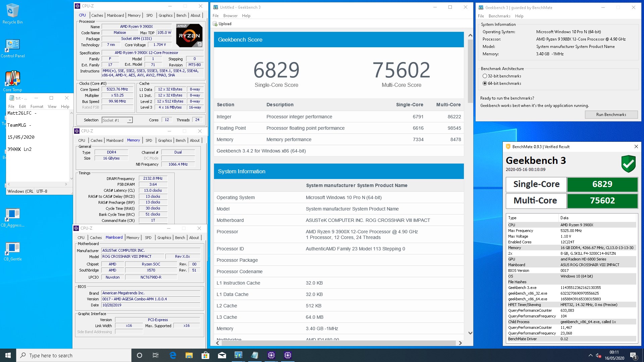The width and height of the screenshot is (644, 362).
Task: Open the Recycle Bin desktop icon
Action: click(x=12, y=13)
